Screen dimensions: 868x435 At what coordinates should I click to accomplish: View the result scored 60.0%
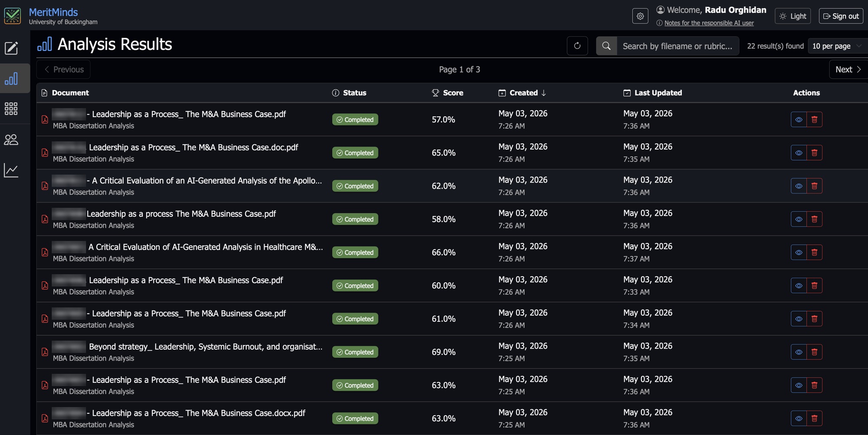tap(799, 285)
